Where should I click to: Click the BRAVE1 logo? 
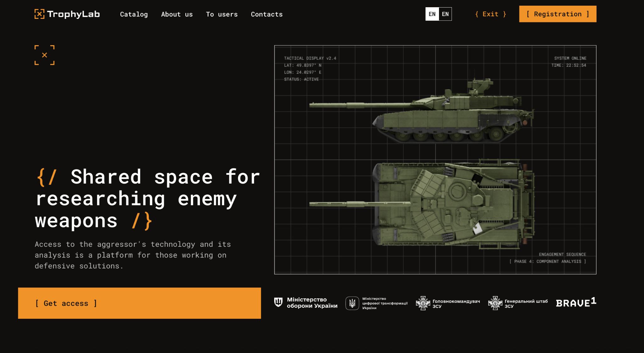tap(576, 302)
